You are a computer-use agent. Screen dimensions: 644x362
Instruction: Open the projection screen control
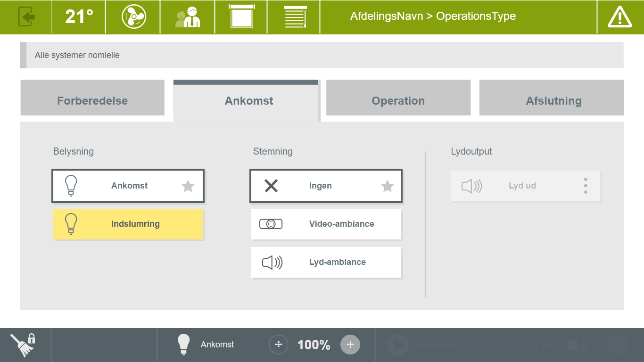(x=241, y=17)
